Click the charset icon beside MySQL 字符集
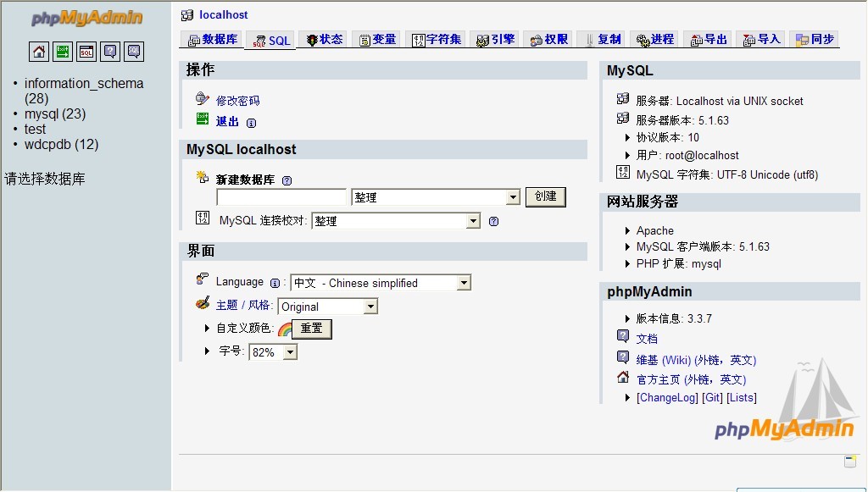 click(623, 173)
